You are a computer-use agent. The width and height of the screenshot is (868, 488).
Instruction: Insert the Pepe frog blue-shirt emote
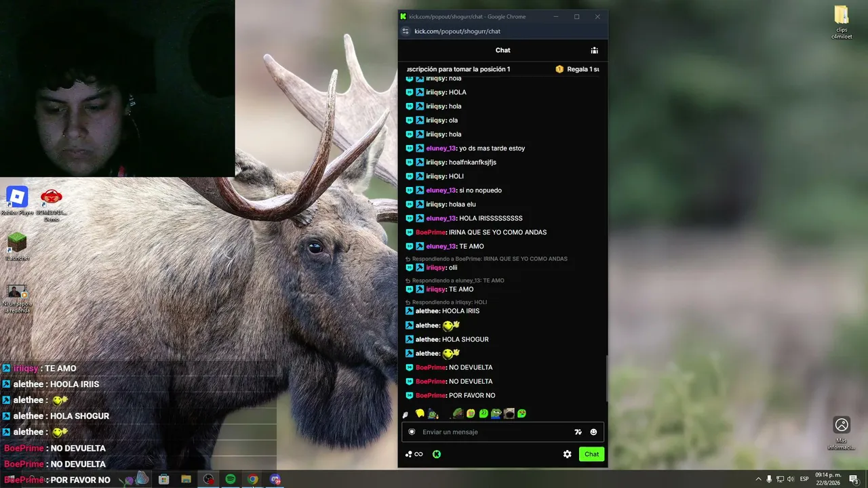tap(496, 413)
